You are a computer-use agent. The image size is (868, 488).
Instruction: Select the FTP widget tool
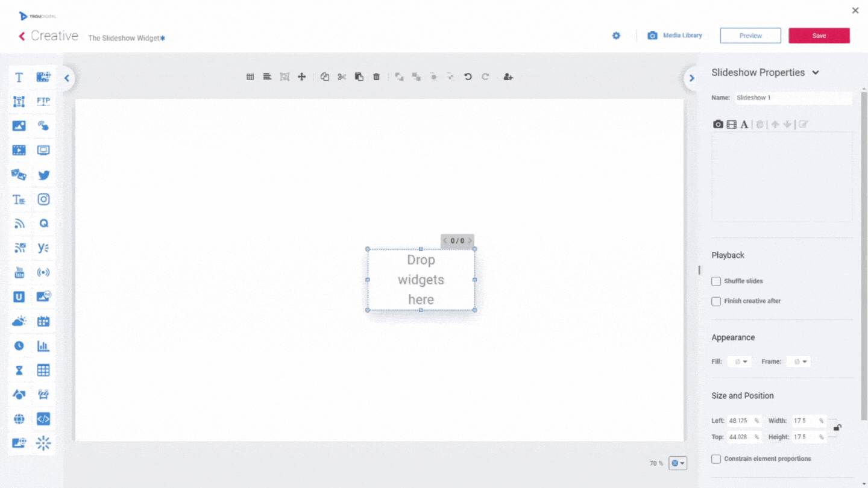43,101
